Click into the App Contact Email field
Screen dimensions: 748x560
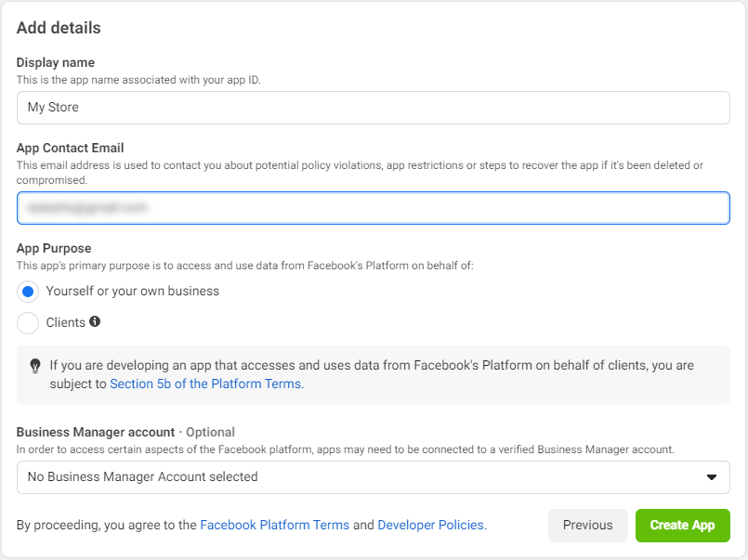tap(373, 208)
